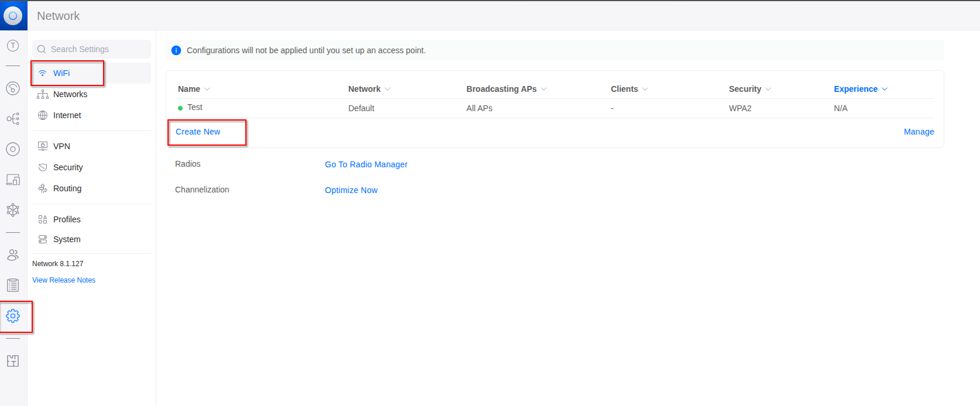Open the Topology icon in the rail
Viewport: 980px width, 406px height.
pos(13,119)
